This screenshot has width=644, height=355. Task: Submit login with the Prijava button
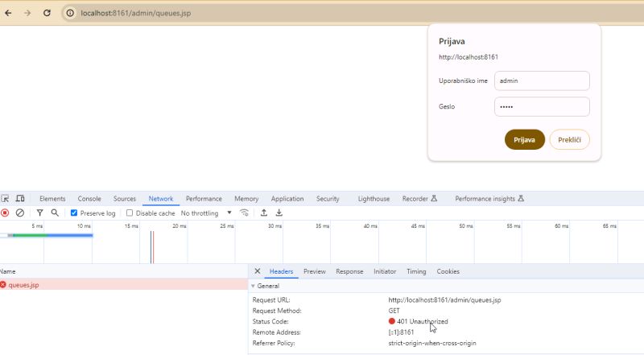point(525,140)
